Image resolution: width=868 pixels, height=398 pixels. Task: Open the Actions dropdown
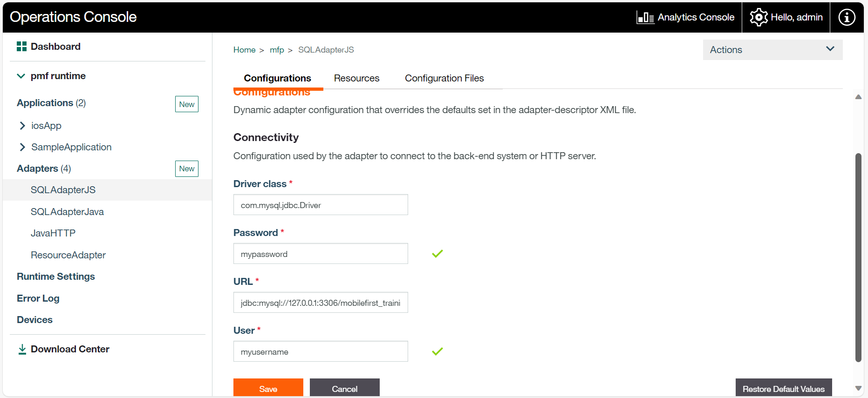point(772,50)
